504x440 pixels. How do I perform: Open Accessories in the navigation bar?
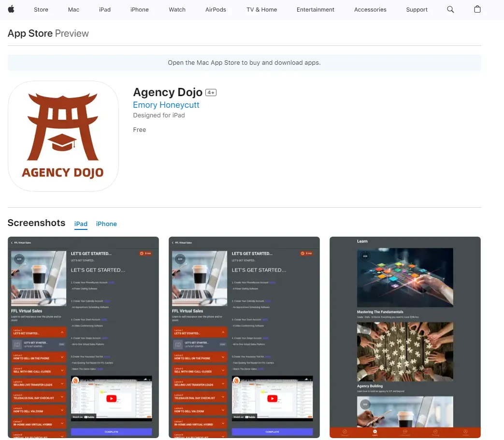click(370, 10)
